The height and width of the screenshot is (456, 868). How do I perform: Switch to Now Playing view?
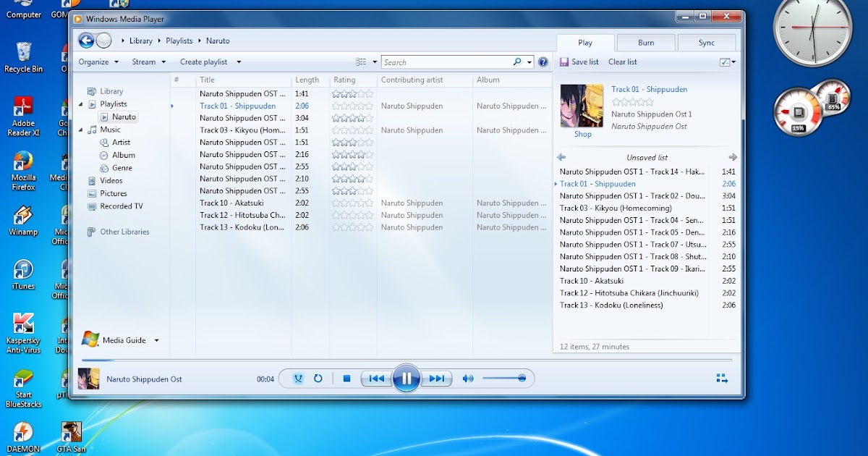(722, 378)
